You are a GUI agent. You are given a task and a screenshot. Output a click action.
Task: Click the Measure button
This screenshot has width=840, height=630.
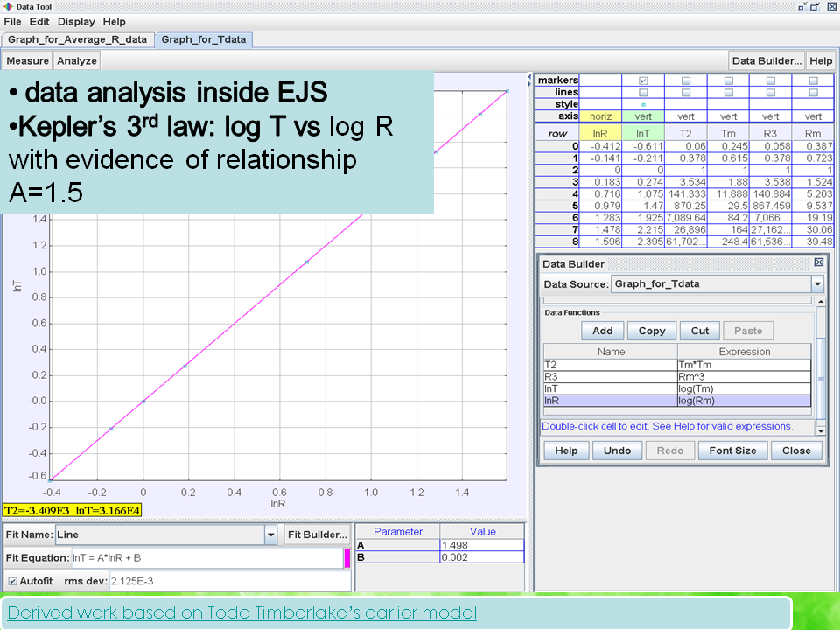pyautogui.click(x=27, y=60)
